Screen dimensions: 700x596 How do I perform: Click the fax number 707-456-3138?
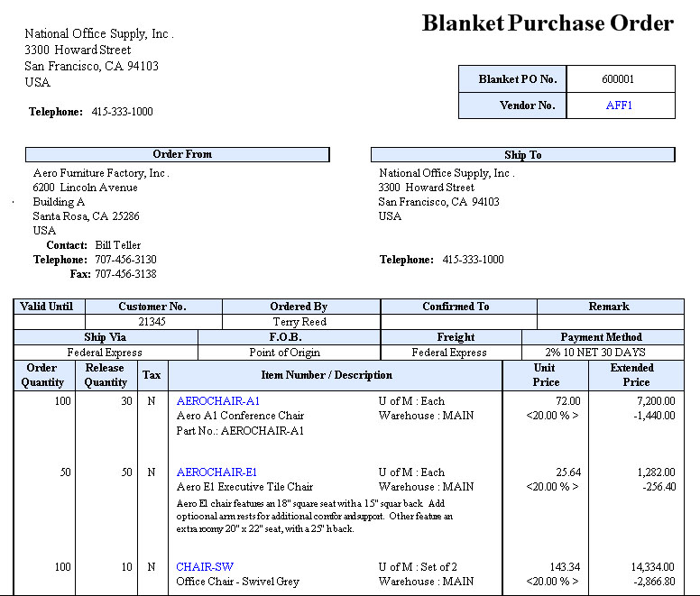click(x=125, y=274)
